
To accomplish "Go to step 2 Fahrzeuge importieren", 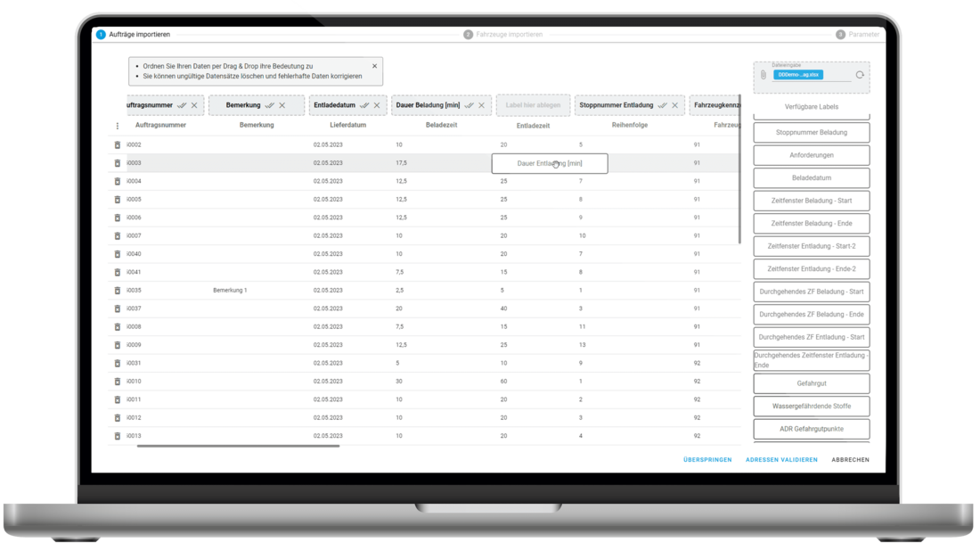I will point(503,35).
